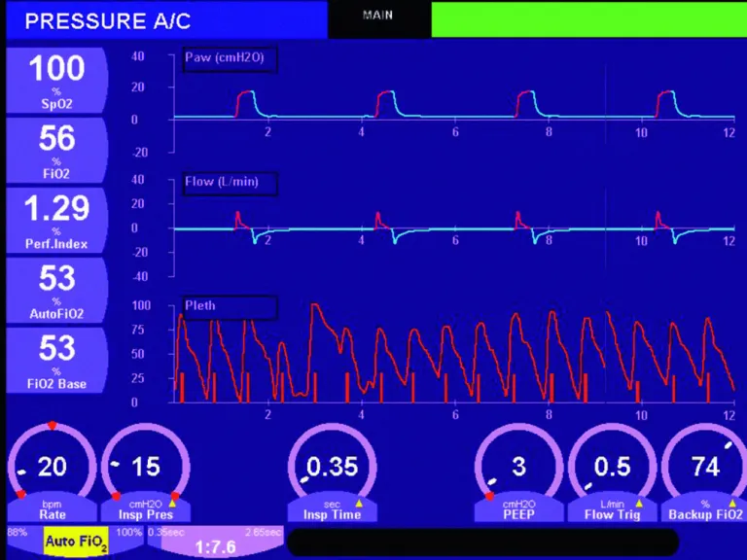This screenshot has width=747, height=560.
Task: Toggle the yellow Auto FiO2 button
Action: 76,542
